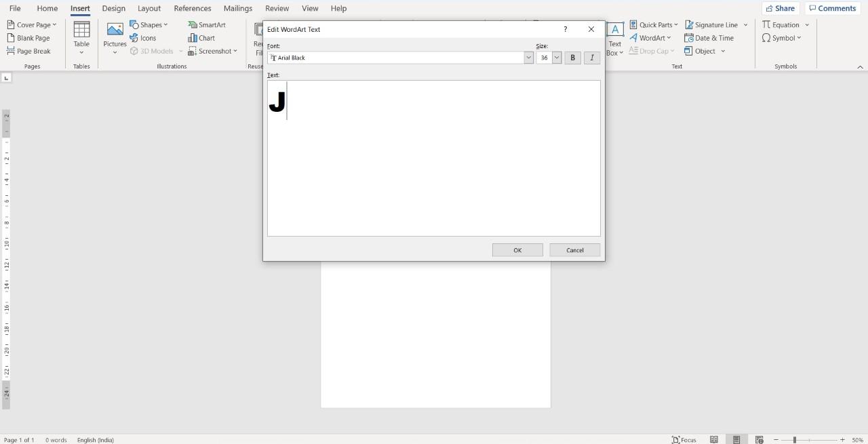The height and width of the screenshot is (444, 868).
Task: Open the Text Box gallery
Action: pyautogui.click(x=614, y=38)
